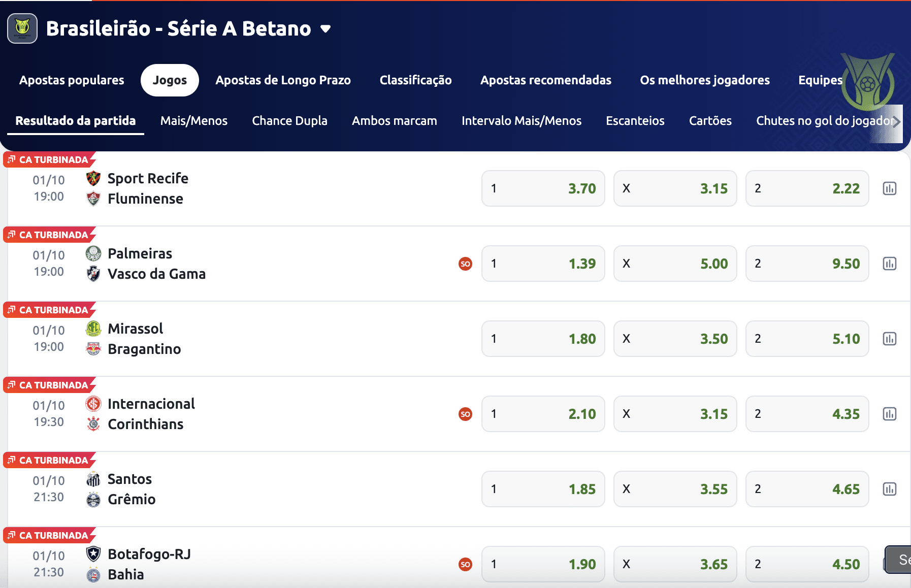Select Sport Recife home win odds 3.70
Viewport: 911px width, 588px height.
[x=543, y=188]
